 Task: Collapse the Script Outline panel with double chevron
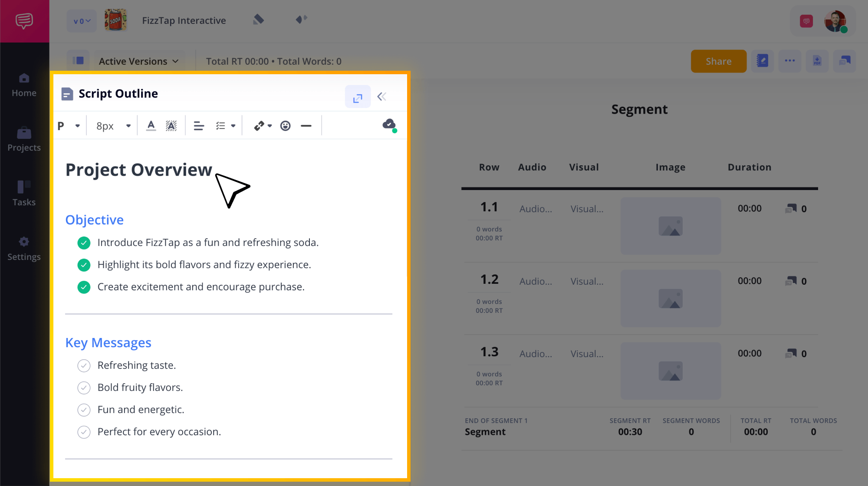pyautogui.click(x=382, y=96)
